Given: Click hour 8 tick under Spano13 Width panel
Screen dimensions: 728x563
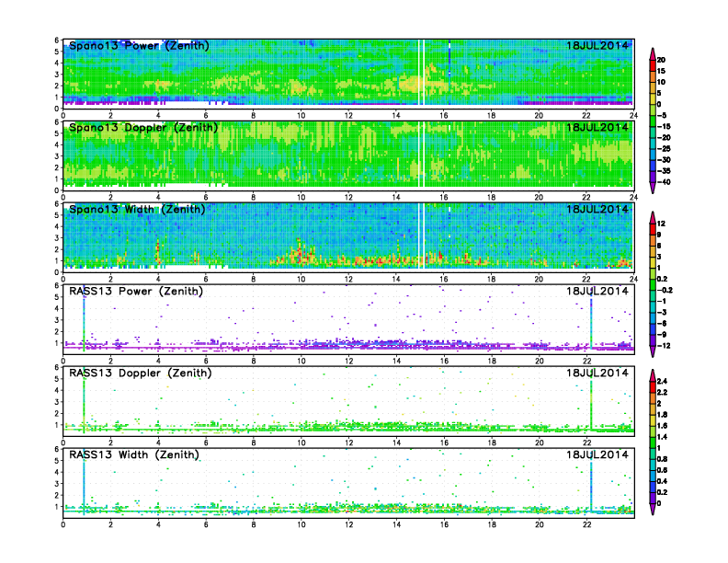Looking at the screenshot, I should [x=254, y=279].
